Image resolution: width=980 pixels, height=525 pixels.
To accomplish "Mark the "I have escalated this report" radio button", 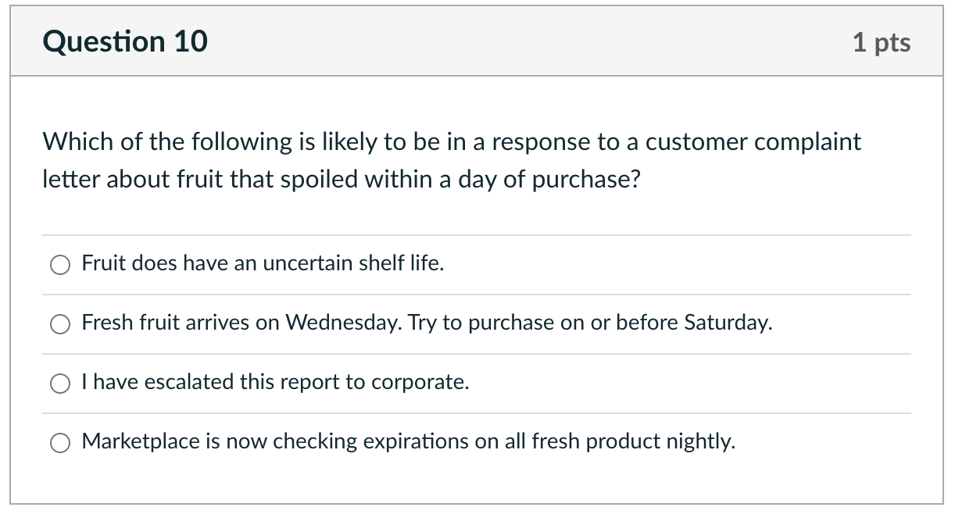I will pyautogui.click(x=61, y=384).
